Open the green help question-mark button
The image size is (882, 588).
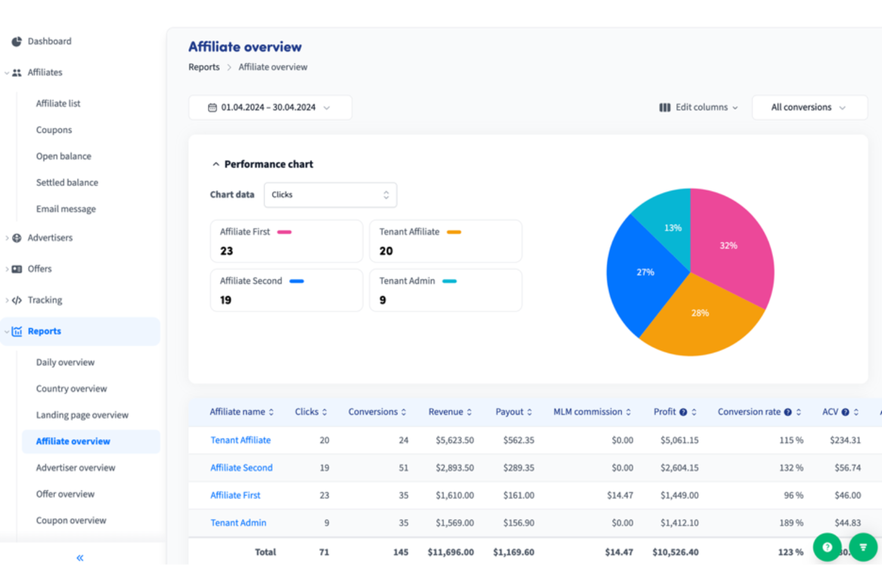827,547
